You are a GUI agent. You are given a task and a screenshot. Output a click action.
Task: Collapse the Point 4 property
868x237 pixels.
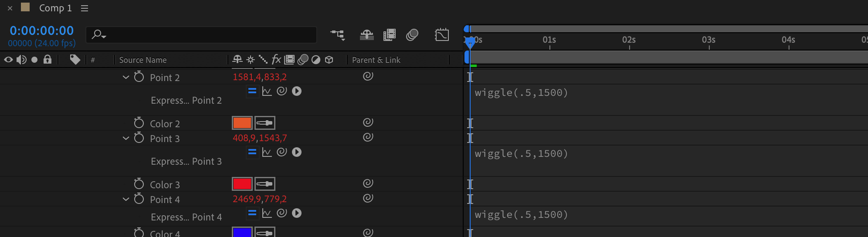(x=126, y=199)
